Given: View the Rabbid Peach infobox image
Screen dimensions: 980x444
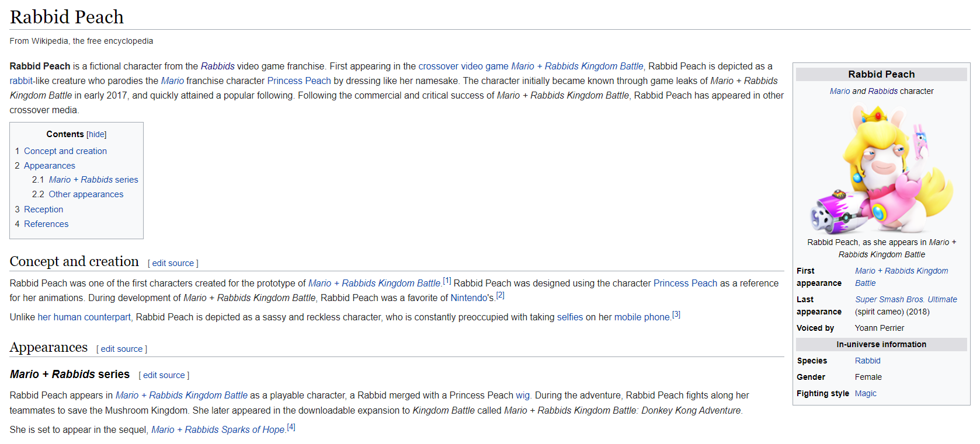Looking at the screenshot, I should point(881,169).
